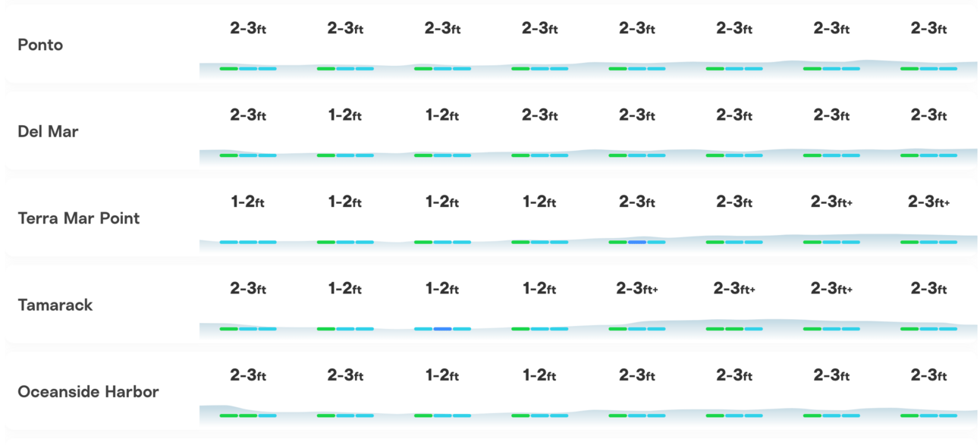Click Terra Mar Point's last-day 2-3ft+ height
Screen dimensions: 980x445
pos(929,202)
